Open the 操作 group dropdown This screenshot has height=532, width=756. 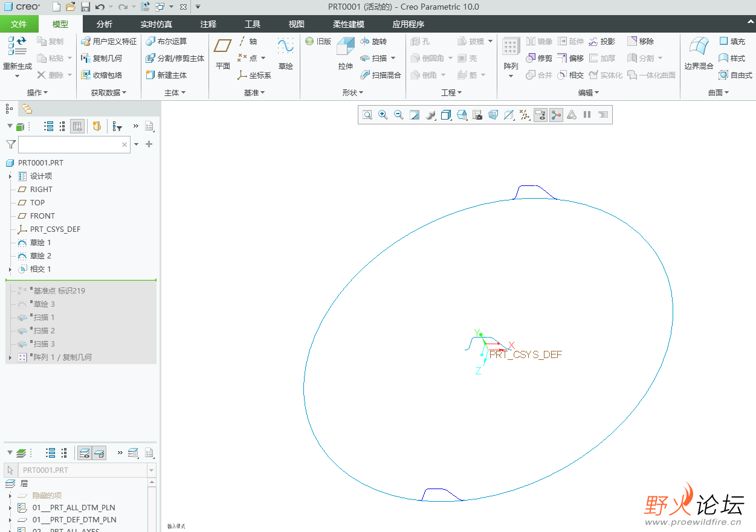point(37,92)
